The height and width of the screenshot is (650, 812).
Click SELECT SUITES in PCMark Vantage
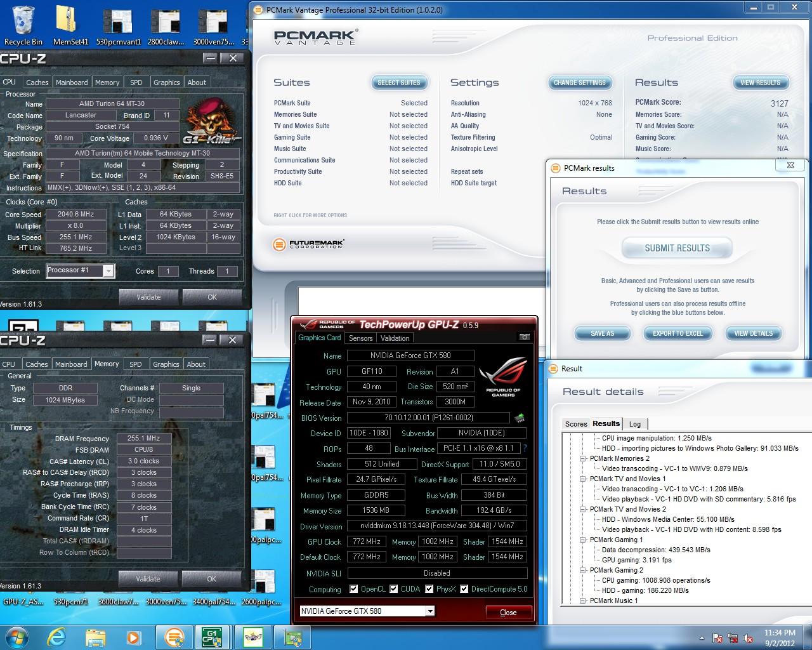pyautogui.click(x=399, y=83)
